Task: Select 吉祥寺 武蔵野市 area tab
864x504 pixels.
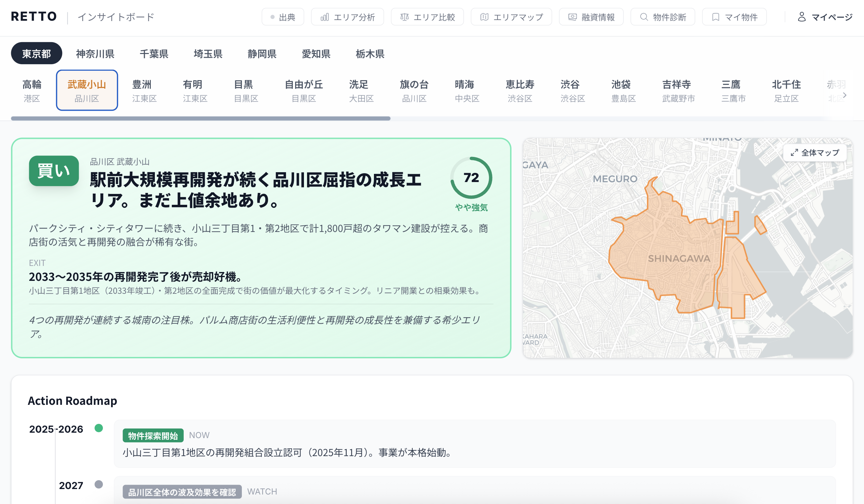Action: pyautogui.click(x=679, y=91)
